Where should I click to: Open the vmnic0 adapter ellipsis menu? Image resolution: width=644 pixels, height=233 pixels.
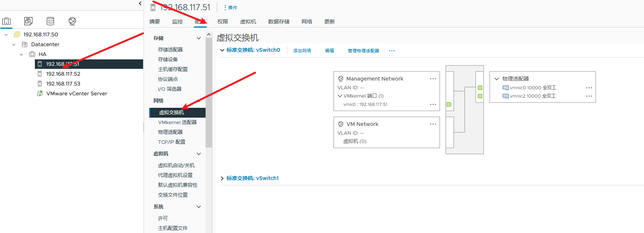coord(589,88)
